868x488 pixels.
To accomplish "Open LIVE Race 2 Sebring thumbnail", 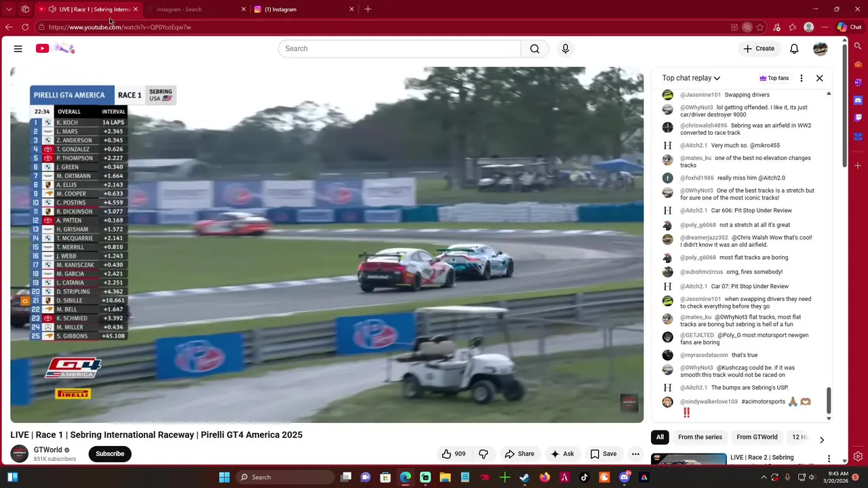I will pos(688,460).
